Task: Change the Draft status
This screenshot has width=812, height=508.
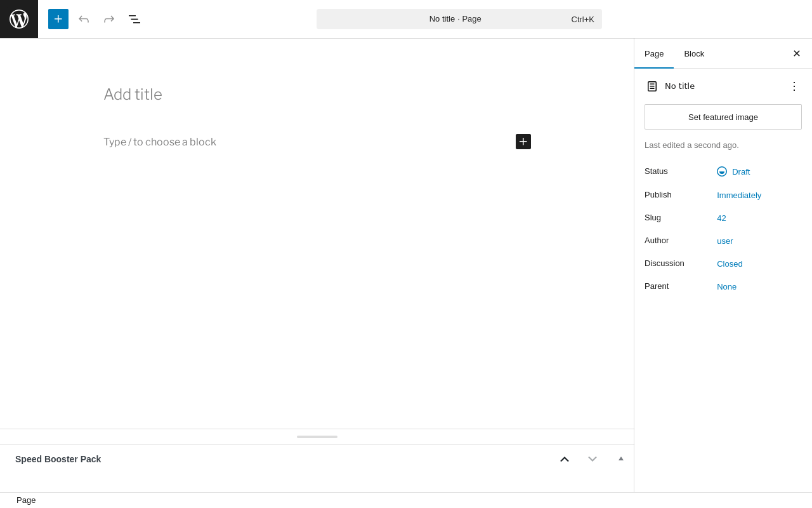Action: pos(733,171)
